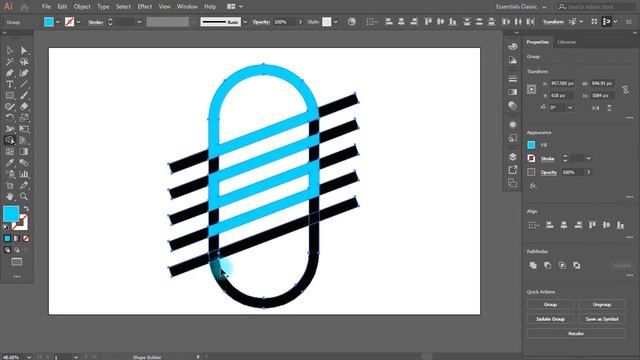Select the Eyedropper tool
Viewport: 640px width, 360px height.
coord(10,163)
